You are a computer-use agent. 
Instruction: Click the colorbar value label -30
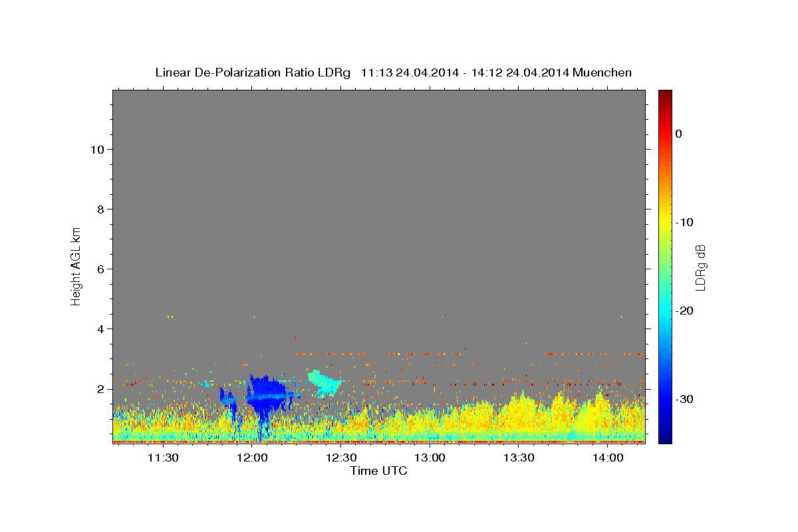coord(685,399)
